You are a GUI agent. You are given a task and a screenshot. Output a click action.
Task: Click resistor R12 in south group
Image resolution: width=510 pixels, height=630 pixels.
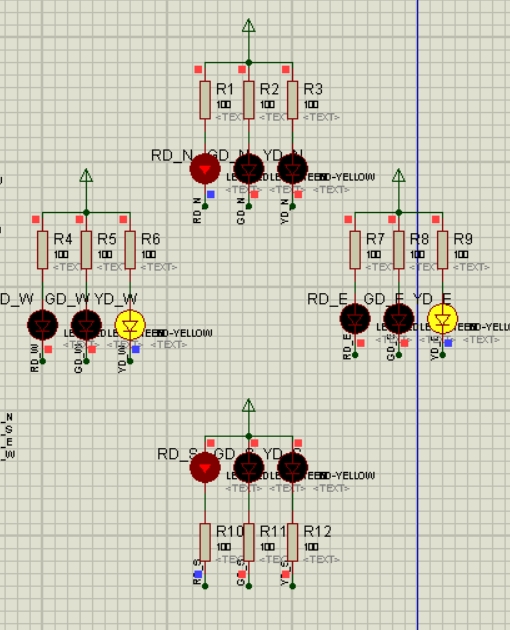coord(293,542)
